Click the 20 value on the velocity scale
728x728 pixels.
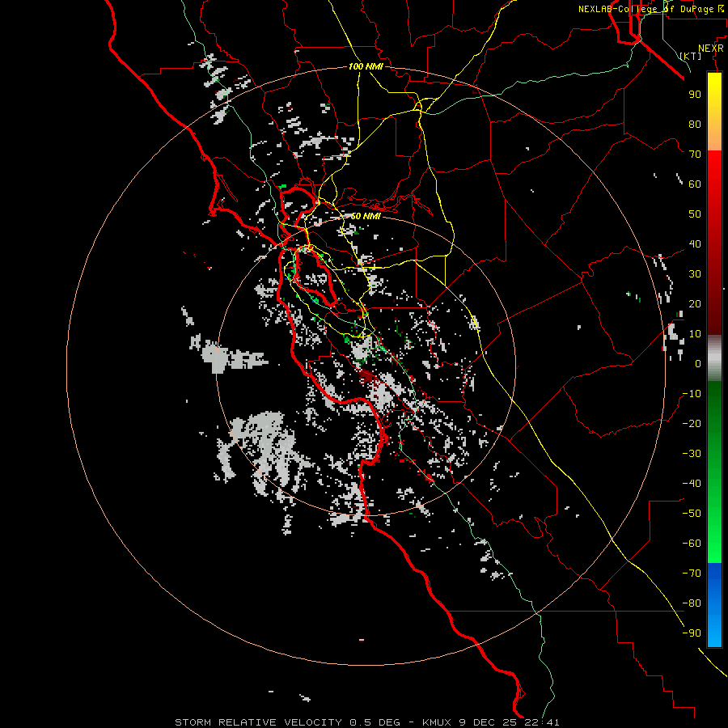click(695, 304)
